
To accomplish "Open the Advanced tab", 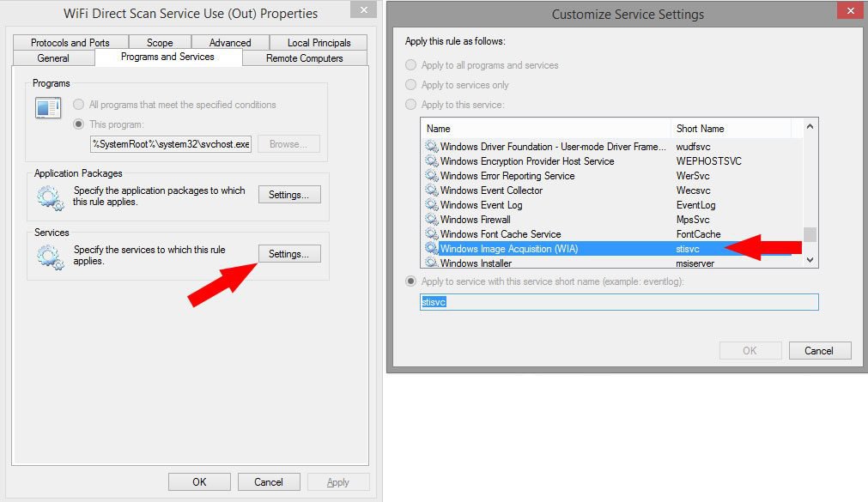I will click(230, 43).
